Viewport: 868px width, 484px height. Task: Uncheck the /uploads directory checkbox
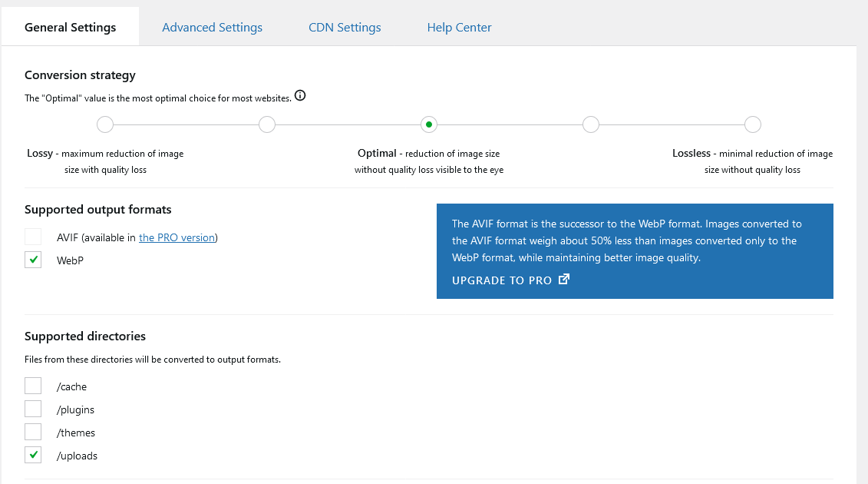[33, 455]
